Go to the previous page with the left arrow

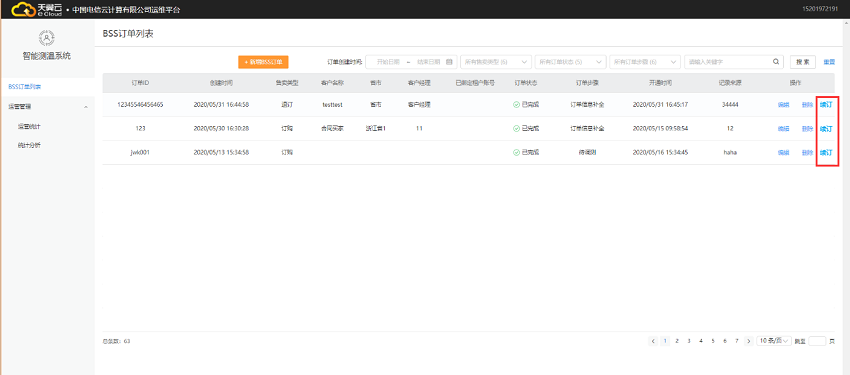point(653,341)
